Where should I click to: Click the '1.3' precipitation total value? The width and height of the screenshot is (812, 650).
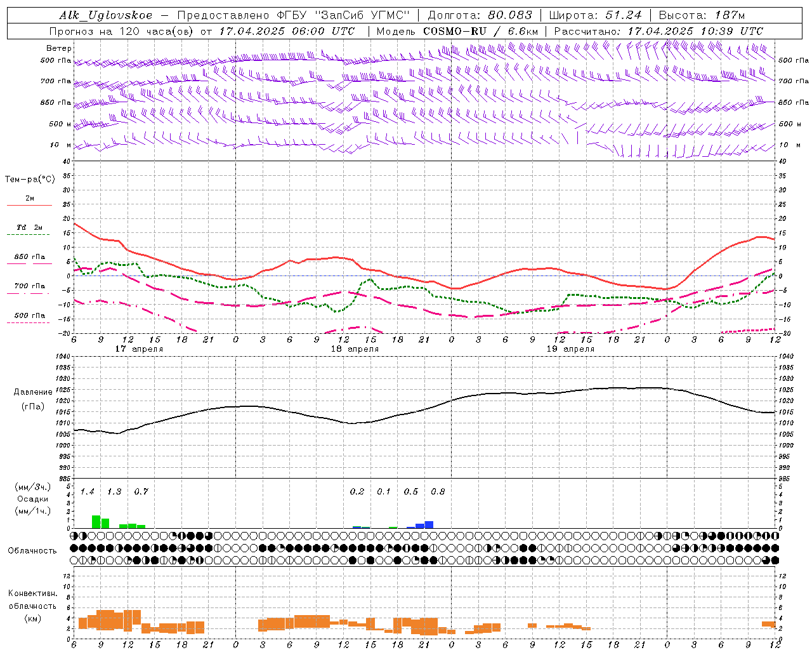(x=114, y=491)
